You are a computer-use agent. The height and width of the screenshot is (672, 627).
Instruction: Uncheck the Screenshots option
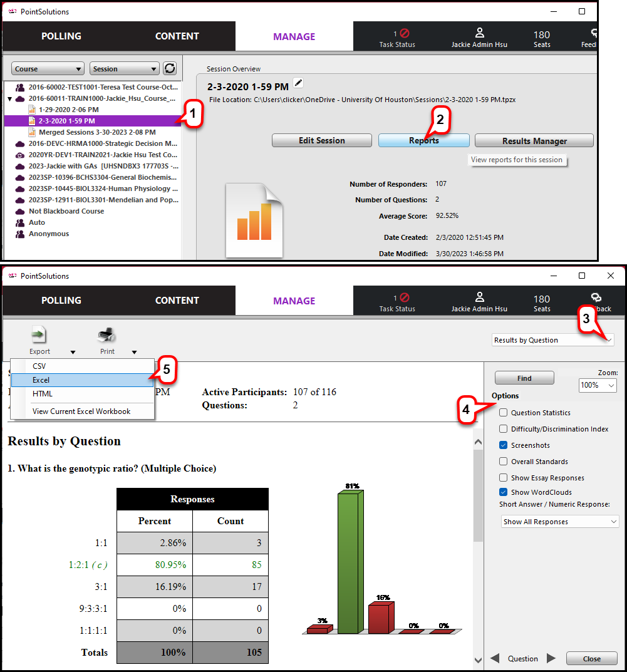click(504, 445)
